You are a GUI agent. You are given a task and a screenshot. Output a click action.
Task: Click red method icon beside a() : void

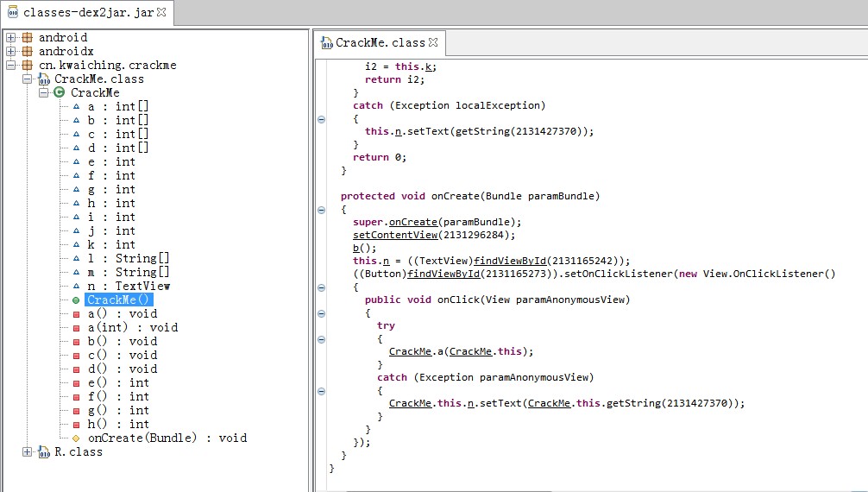77,314
